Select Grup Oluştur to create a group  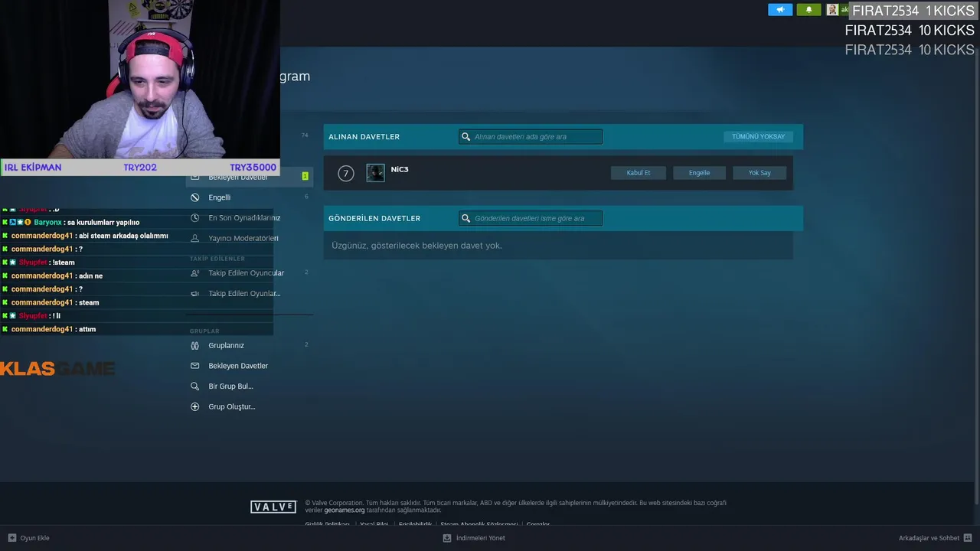pos(231,407)
